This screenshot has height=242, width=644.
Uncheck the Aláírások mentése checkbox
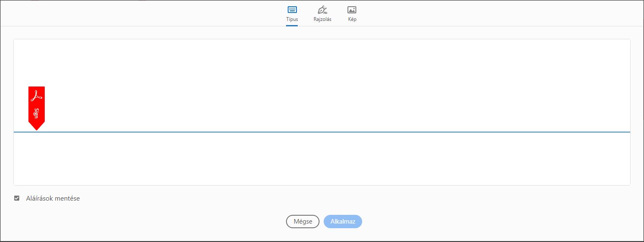(17, 198)
